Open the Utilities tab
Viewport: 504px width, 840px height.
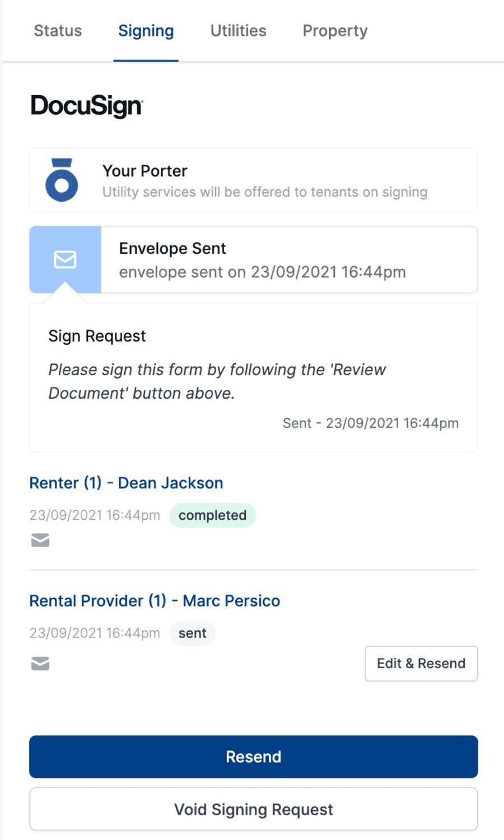point(238,31)
